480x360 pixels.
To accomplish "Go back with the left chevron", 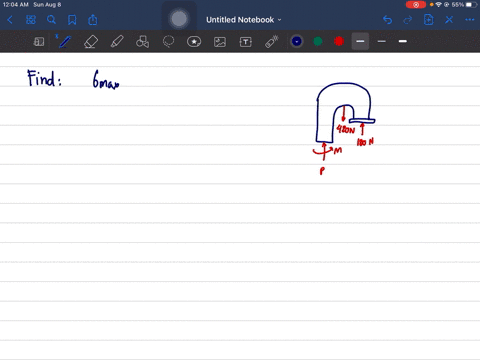I will click(10, 20).
